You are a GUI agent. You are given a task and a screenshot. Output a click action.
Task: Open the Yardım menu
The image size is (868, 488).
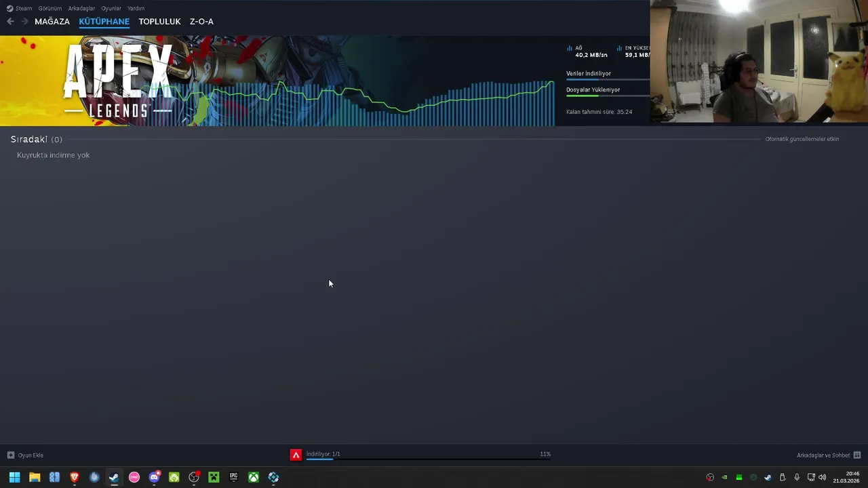tap(136, 8)
